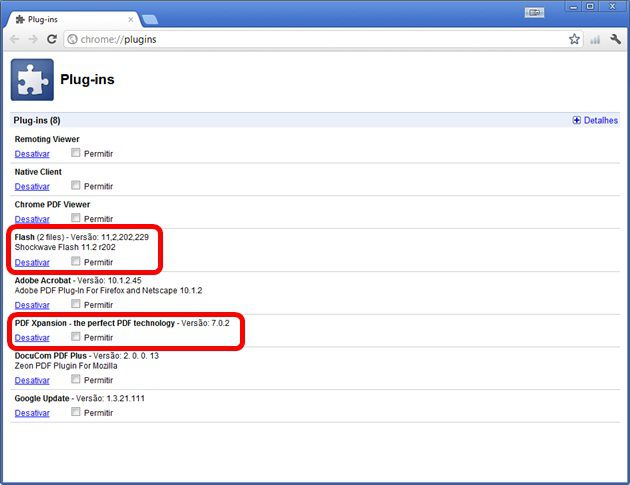
Task: Click Desativar for DocuCom PDF Plus
Action: point(32,380)
